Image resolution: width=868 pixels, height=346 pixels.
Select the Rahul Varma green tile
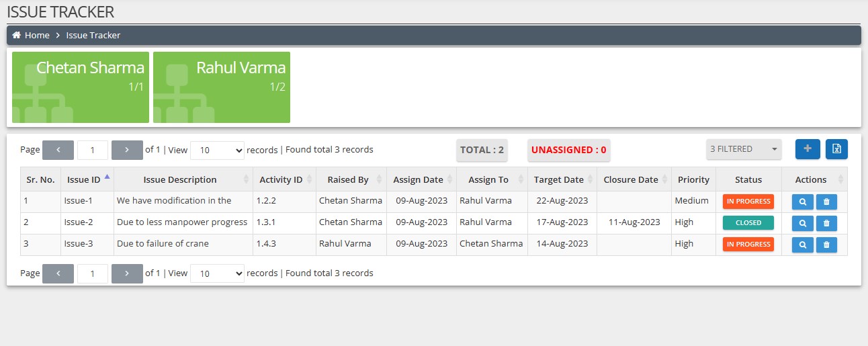[x=222, y=87]
